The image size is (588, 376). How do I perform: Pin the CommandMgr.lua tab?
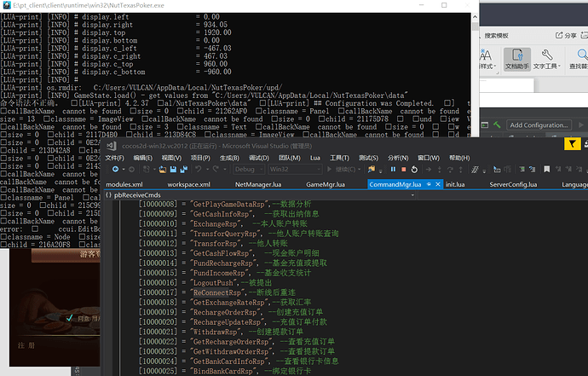[429, 184]
